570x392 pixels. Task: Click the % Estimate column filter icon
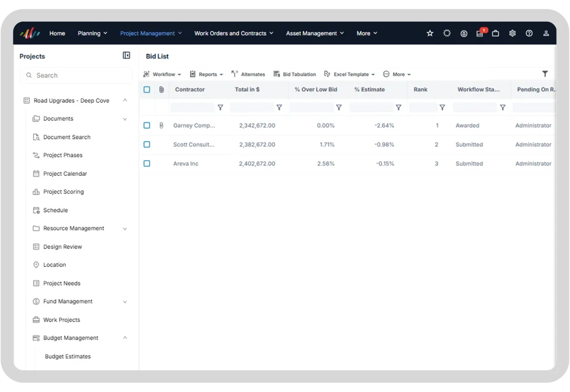pos(399,107)
